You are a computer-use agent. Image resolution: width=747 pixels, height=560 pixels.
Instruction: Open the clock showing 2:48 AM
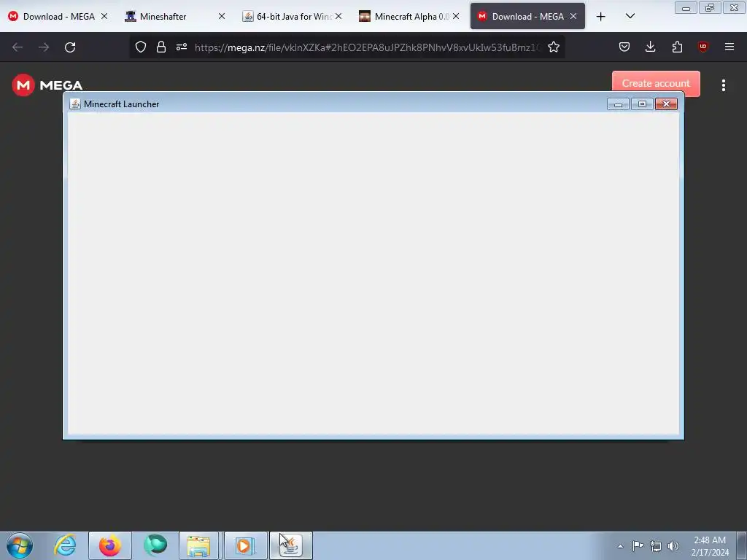710,546
